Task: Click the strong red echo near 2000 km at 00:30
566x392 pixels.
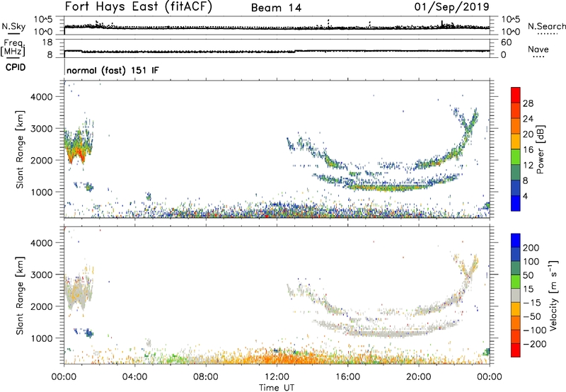Action: [x=71, y=156]
